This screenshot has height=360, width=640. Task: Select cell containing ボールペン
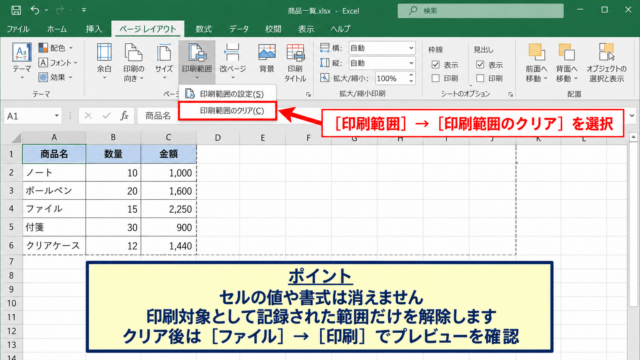coord(54,191)
